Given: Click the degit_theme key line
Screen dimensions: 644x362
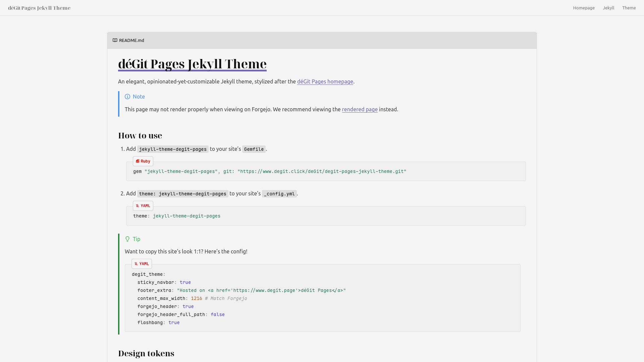Looking at the screenshot, I should tap(149, 274).
